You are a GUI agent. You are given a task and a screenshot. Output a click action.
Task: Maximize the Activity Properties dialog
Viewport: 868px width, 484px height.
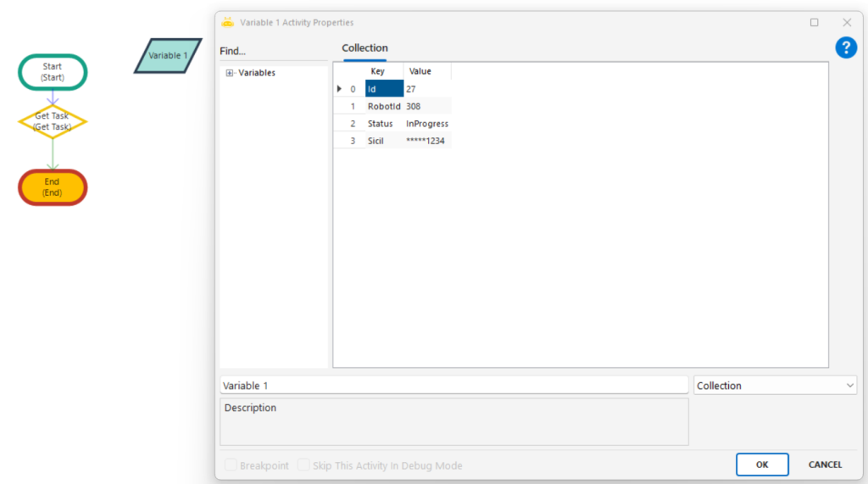point(814,23)
